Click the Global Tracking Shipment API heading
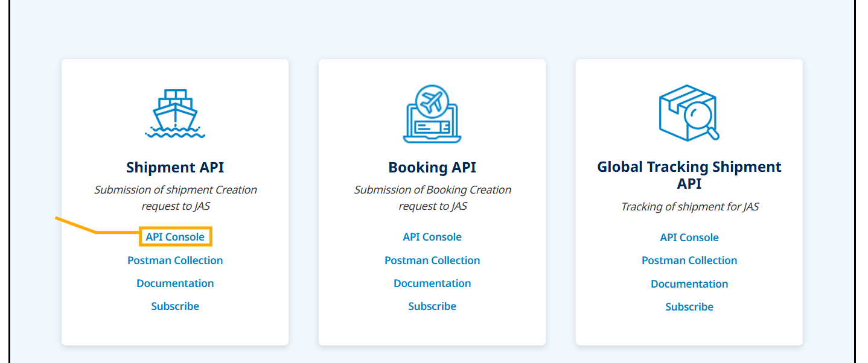 click(689, 175)
